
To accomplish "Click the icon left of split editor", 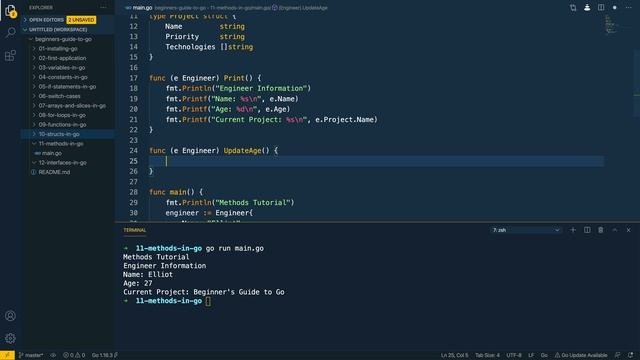I will [587, 7].
